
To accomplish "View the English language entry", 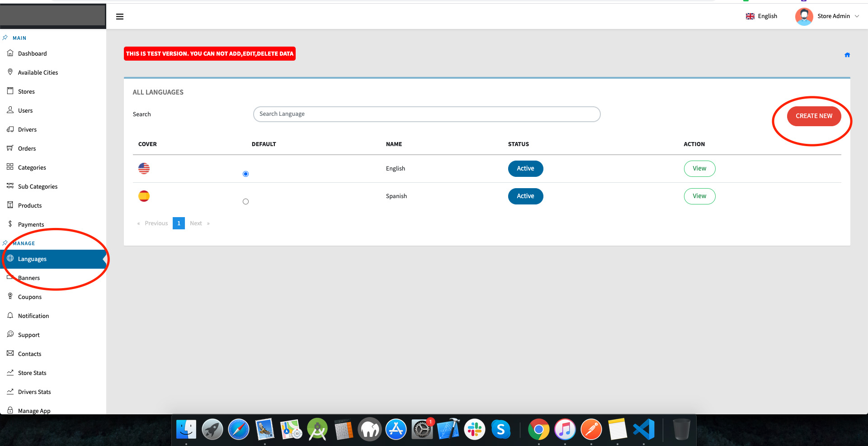I will pyautogui.click(x=699, y=169).
